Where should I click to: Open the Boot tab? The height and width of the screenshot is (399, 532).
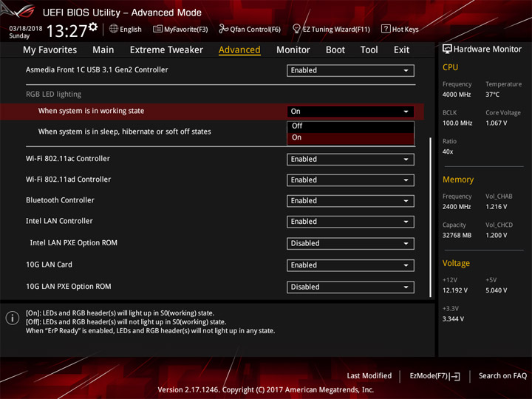point(335,50)
